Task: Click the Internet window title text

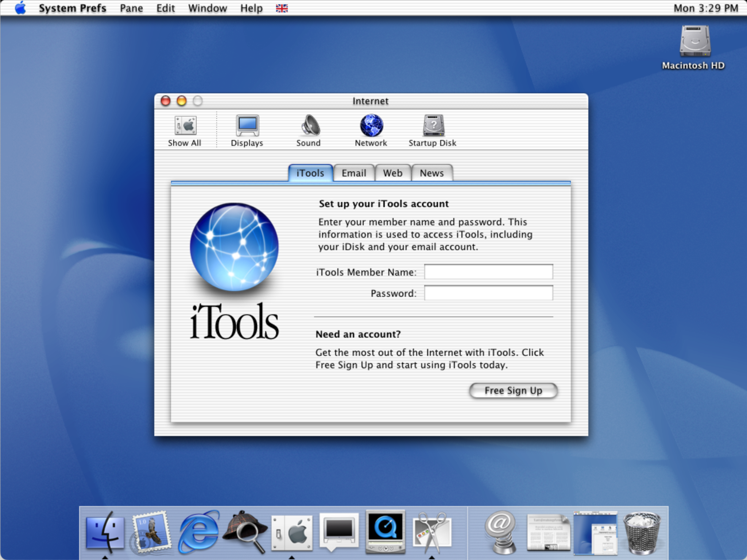Action: click(371, 101)
